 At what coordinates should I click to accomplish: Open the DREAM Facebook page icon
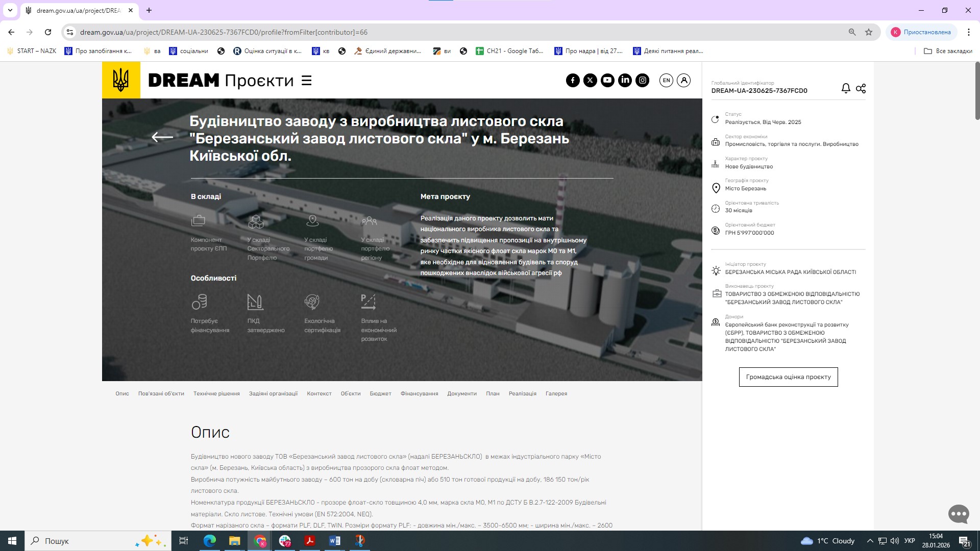(573, 80)
